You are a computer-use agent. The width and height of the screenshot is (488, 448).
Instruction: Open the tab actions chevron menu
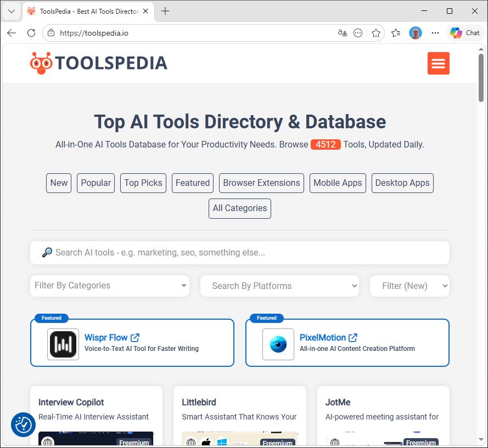(x=12, y=12)
